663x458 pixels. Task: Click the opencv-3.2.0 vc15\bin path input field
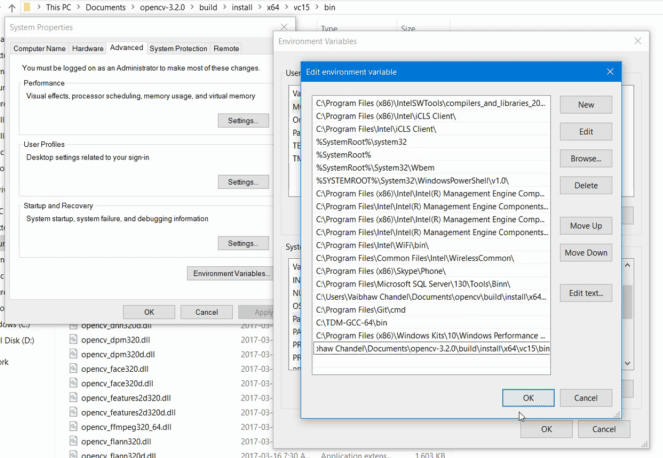[x=432, y=348]
